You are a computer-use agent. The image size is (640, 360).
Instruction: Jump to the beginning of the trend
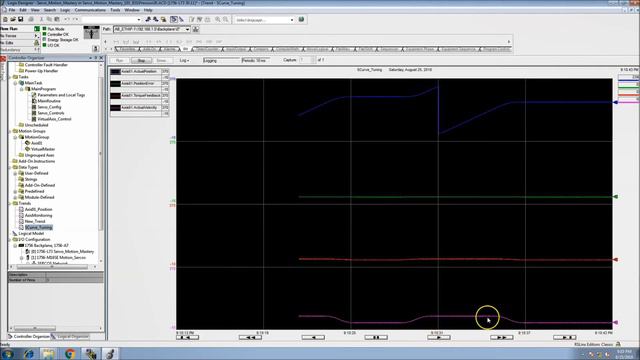pyautogui.click(x=187, y=338)
